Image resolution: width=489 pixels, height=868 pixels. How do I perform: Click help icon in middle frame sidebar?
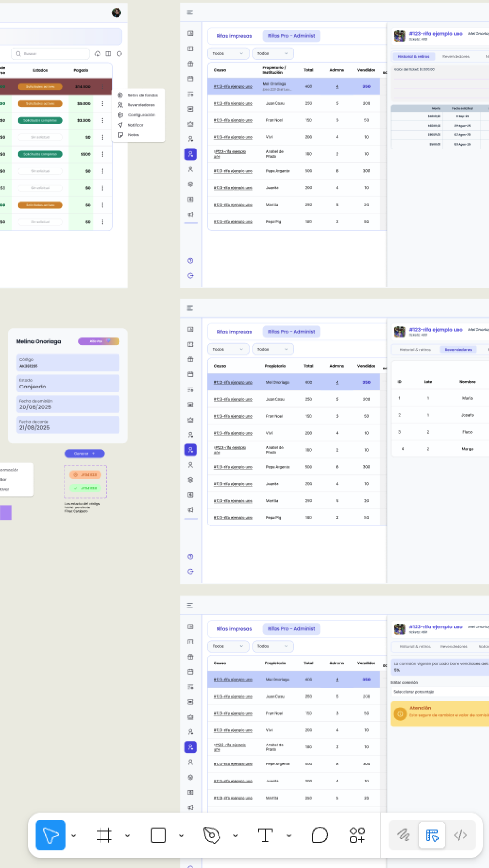coord(190,556)
